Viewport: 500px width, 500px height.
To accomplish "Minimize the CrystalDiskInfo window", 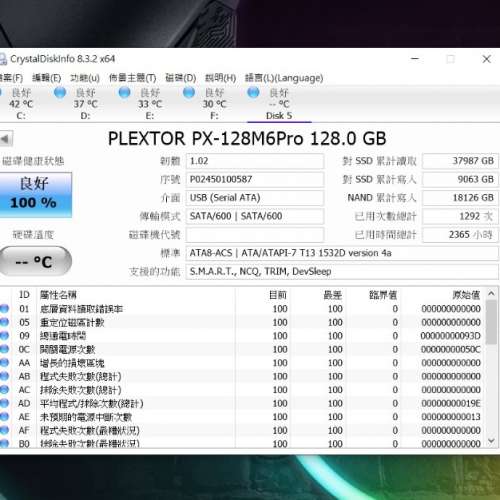I will click(x=415, y=59).
